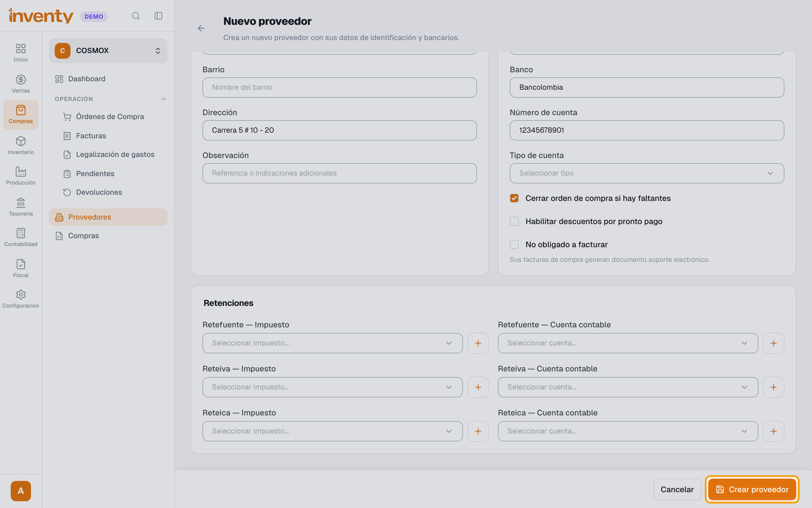This screenshot has width=812, height=508.
Task: Add new Reteica cuenta contable with plus
Action: [773, 431]
